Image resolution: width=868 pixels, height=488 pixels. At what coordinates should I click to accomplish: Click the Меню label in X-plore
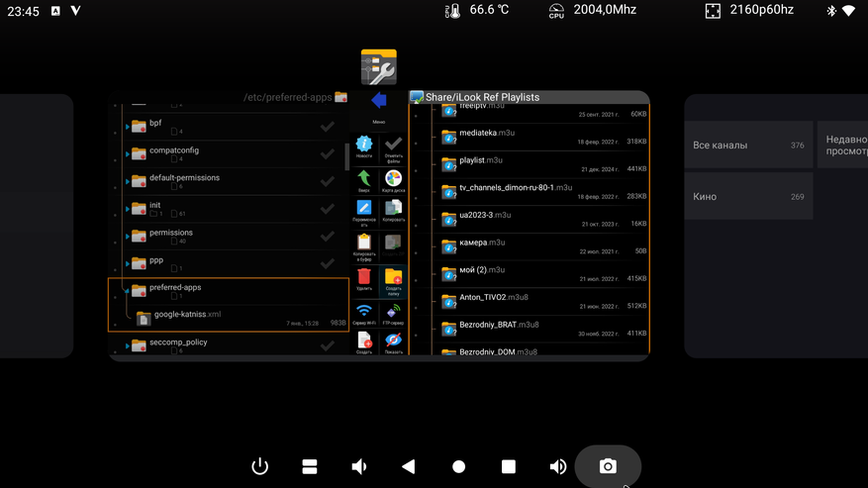(379, 122)
